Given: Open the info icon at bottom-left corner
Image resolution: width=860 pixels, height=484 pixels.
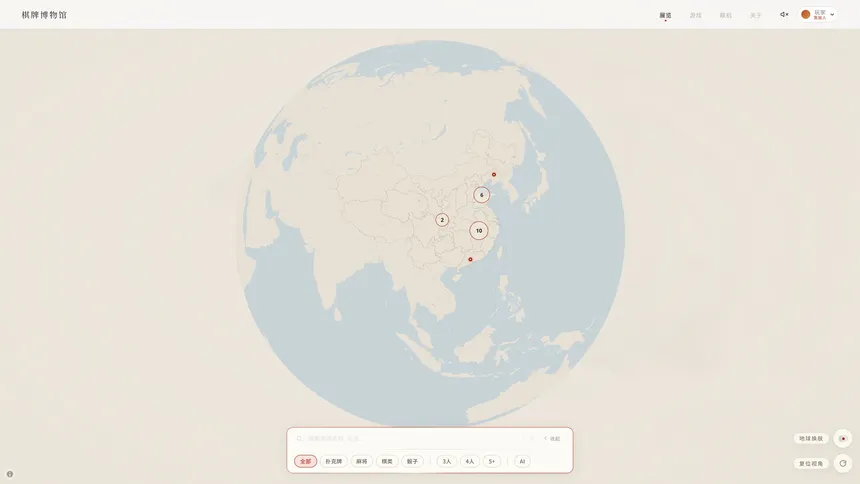Looking at the screenshot, I should coord(10,474).
